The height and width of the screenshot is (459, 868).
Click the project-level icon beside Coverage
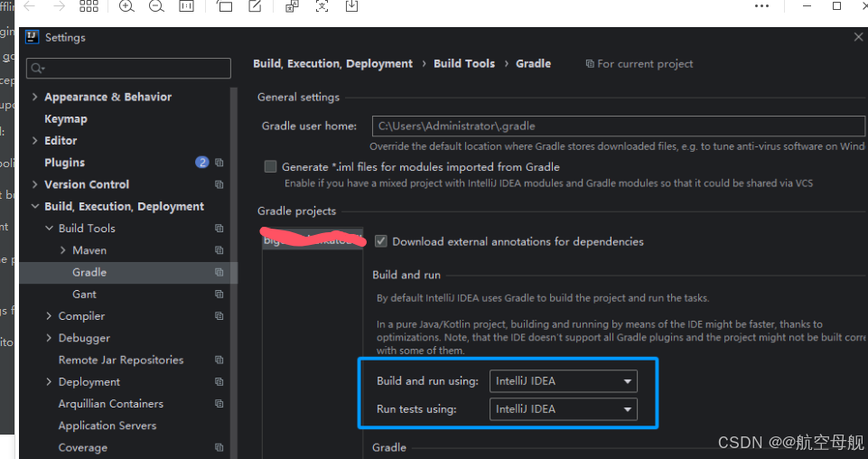point(219,447)
